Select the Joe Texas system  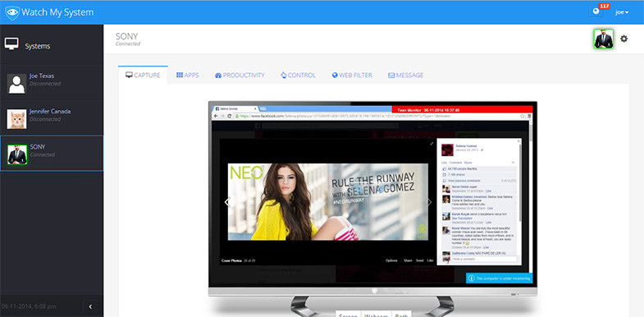pyautogui.click(x=52, y=83)
